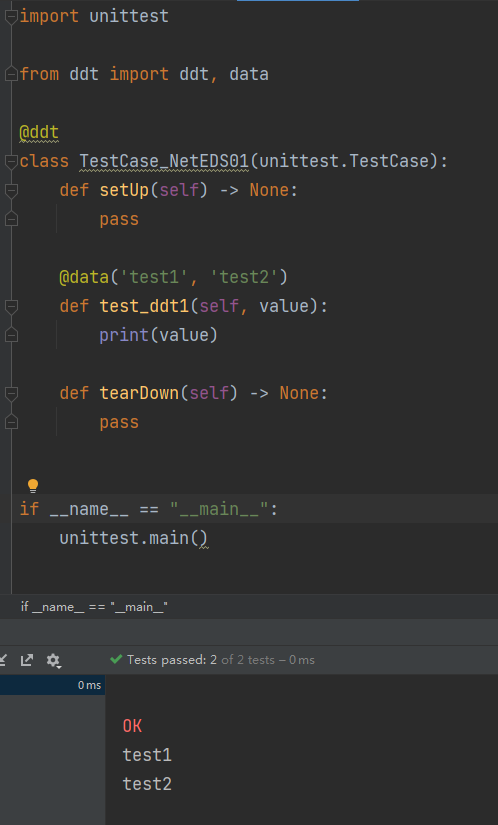Image resolution: width=498 pixels, height=825 pixels.
Task: Click the test_ddt1 method name
Action: click(x=144, y=306)
